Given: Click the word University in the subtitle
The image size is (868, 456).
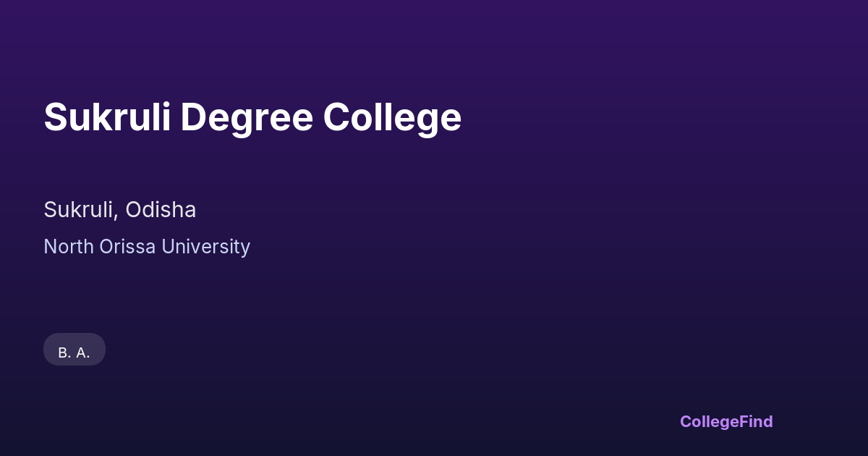Looking at the screenshot, I should click(x=205, y=247).
